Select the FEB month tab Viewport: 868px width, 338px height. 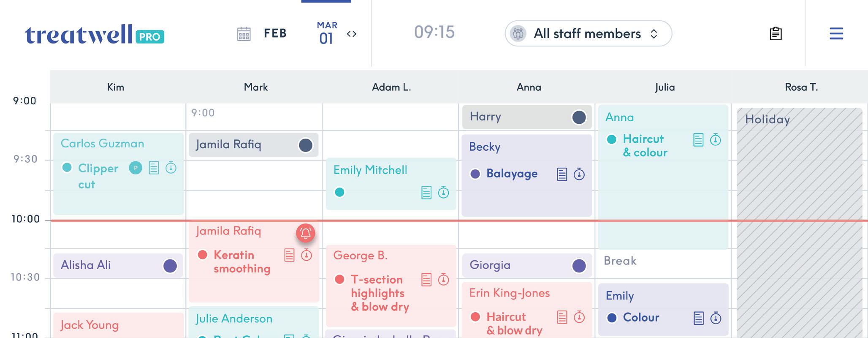coord(275,33)
